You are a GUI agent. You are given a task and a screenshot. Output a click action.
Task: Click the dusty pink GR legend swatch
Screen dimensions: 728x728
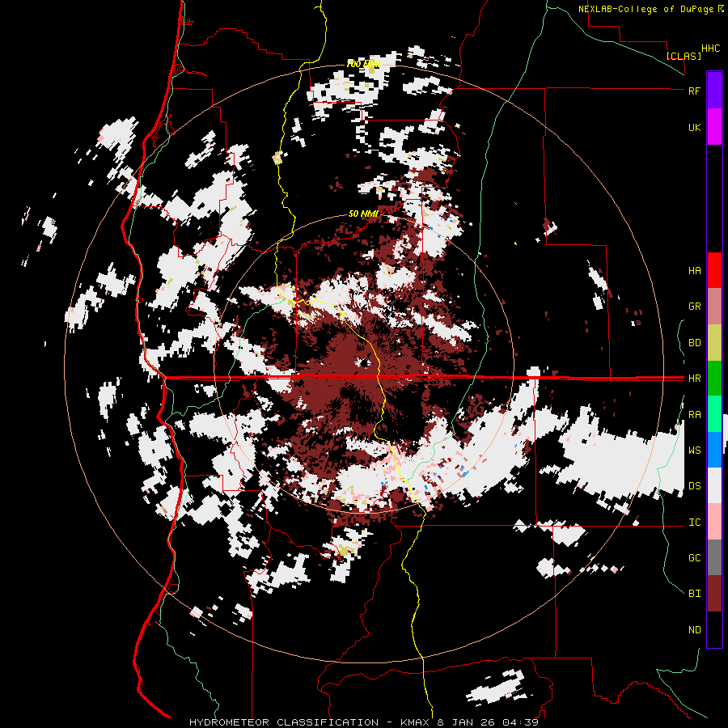point(714,306)
